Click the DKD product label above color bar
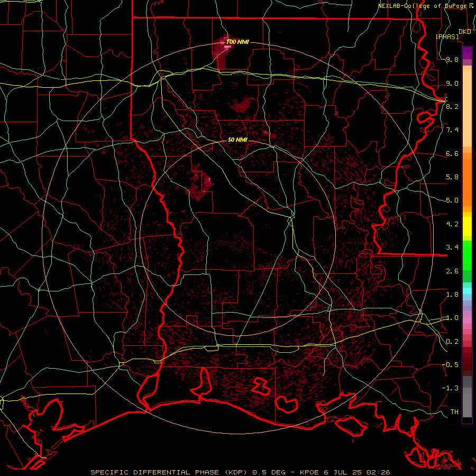 pyautogui.click(x=464, y=31)
